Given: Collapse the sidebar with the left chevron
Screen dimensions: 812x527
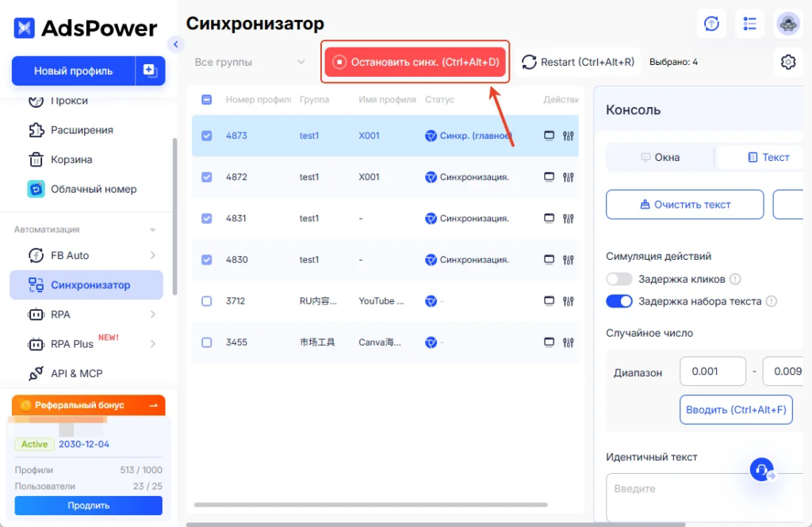Looking at the screenshot, I should [175, 44].
